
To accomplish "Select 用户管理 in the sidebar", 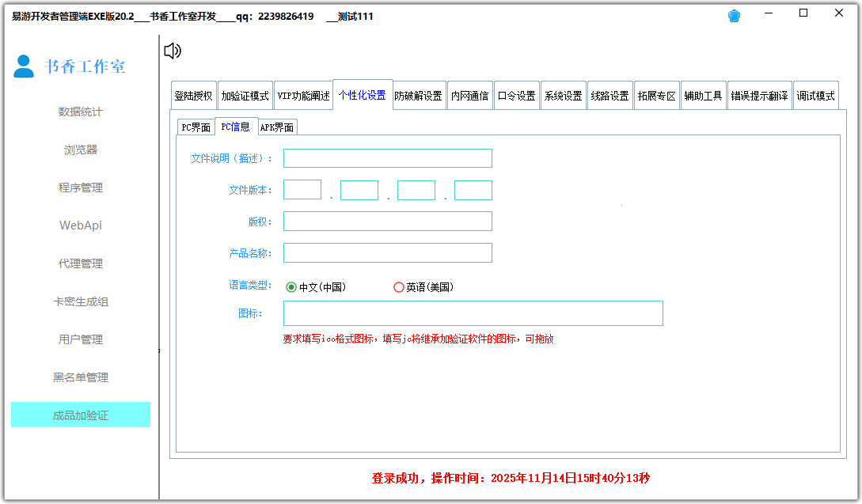I will pos(80,339).
